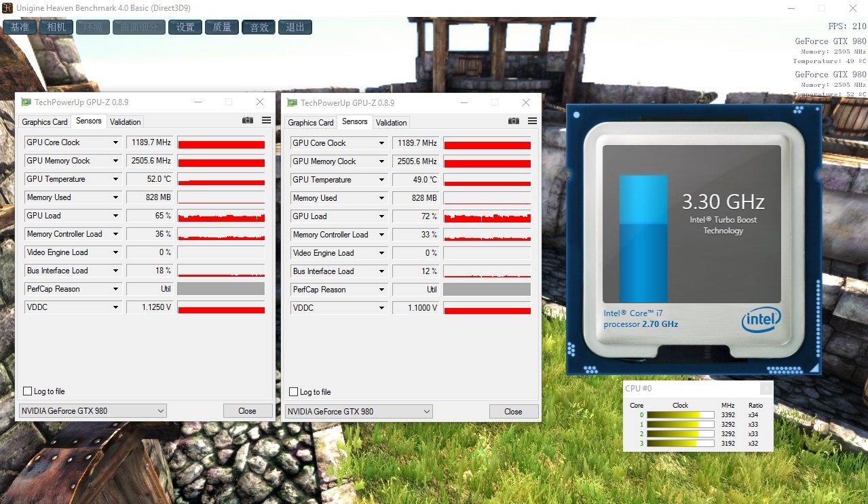868x504 pixels.
Task: Click the 72 % GPU Load value
Action: (416, 216)
